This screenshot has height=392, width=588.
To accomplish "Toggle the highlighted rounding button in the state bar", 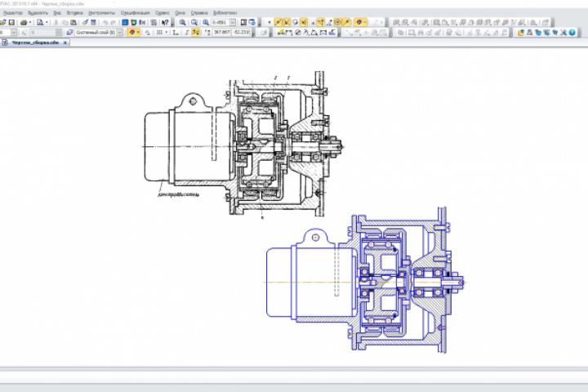I will tap(196, 33).
